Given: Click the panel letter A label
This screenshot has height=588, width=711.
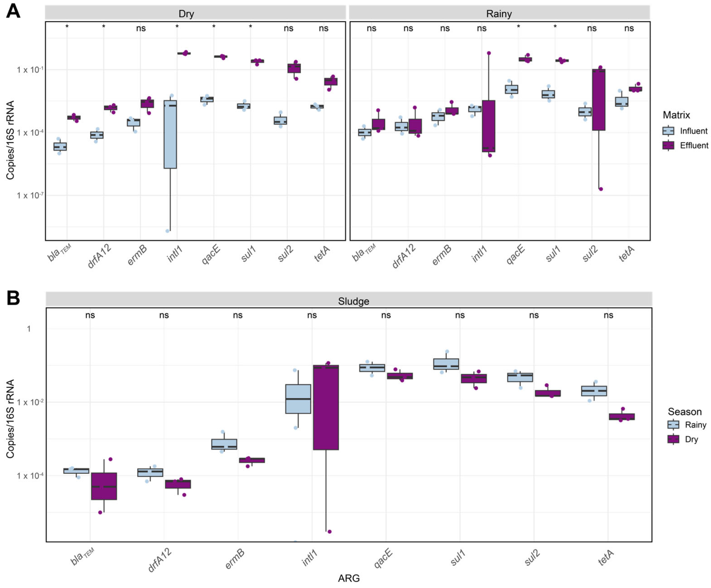Looking at the screenshot, I should pyautogui.click(x=13, y=10).
